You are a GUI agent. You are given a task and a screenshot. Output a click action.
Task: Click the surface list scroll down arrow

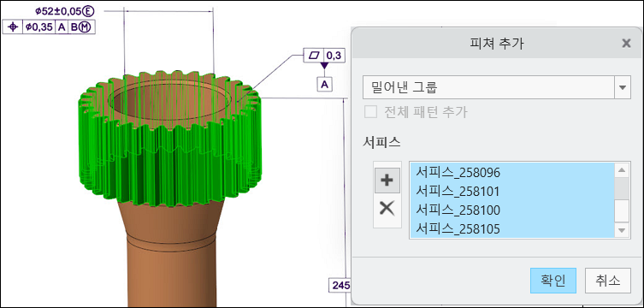[x=622, y=230]
